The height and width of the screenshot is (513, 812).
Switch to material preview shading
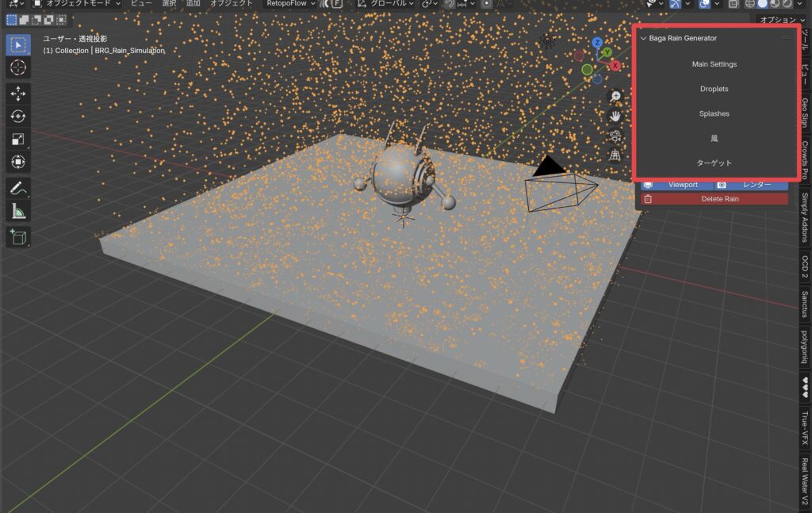(775, 4)
